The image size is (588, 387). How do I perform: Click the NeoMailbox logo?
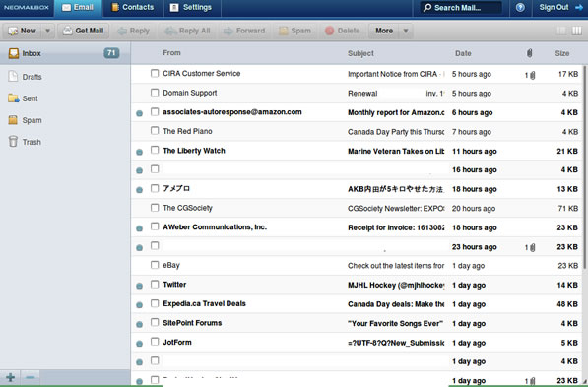(x=27, y=8)
